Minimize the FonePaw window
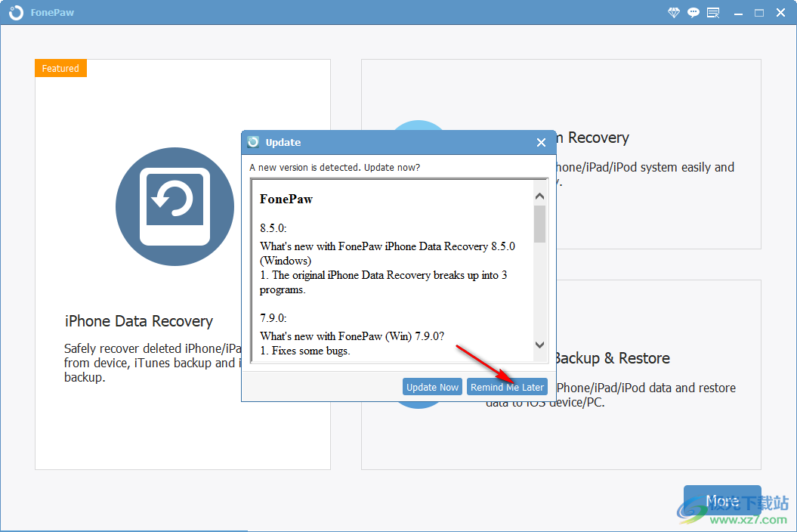Image resolution: width=797 pixels, height=532 pixels. pos(737,12)
